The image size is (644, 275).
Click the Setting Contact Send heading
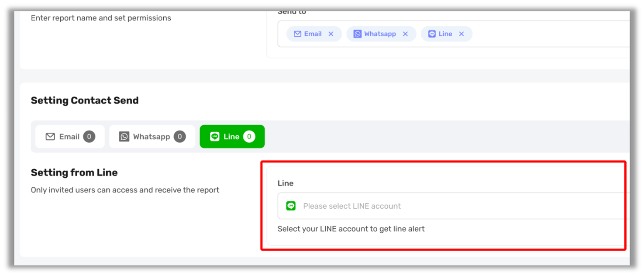coord(85,100)
